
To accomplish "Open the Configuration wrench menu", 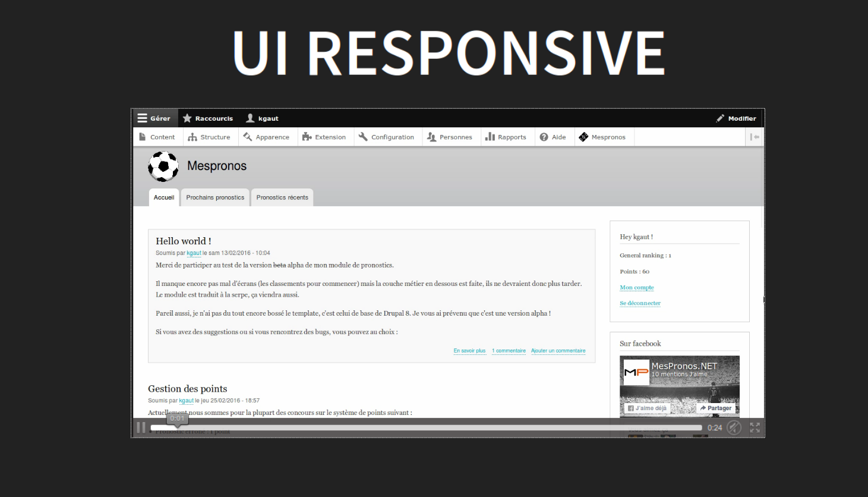I will coord(386,137).
